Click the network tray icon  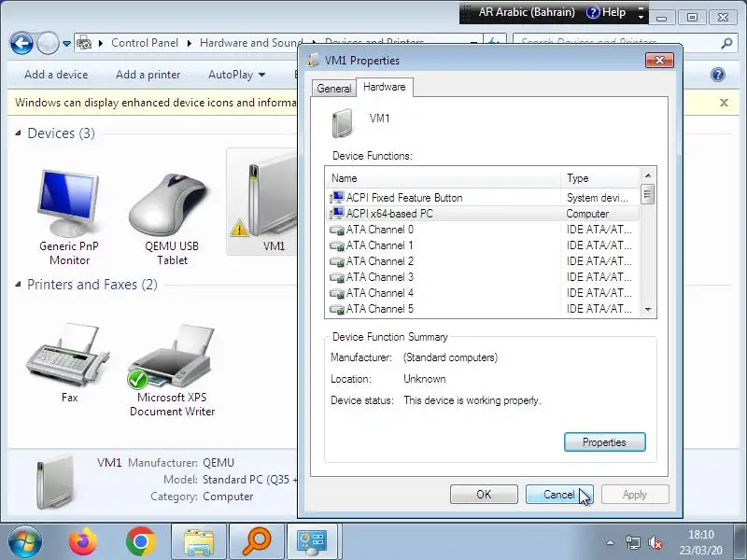(633, 542)
